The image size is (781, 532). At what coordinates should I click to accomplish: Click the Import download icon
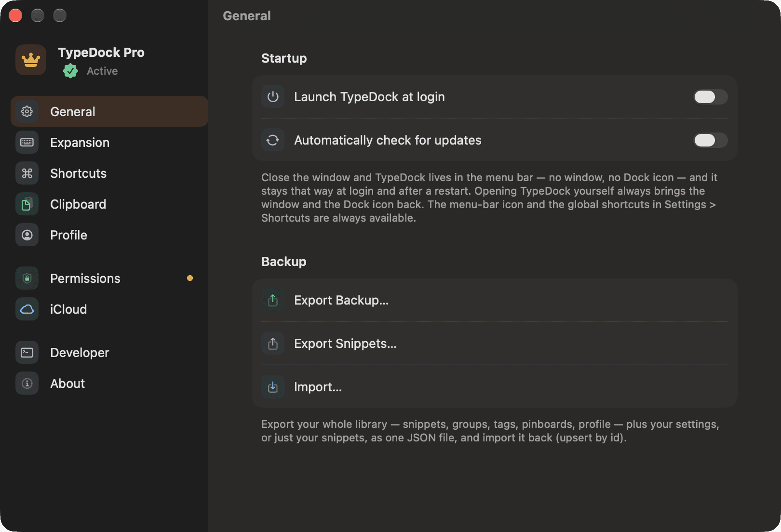273,386
